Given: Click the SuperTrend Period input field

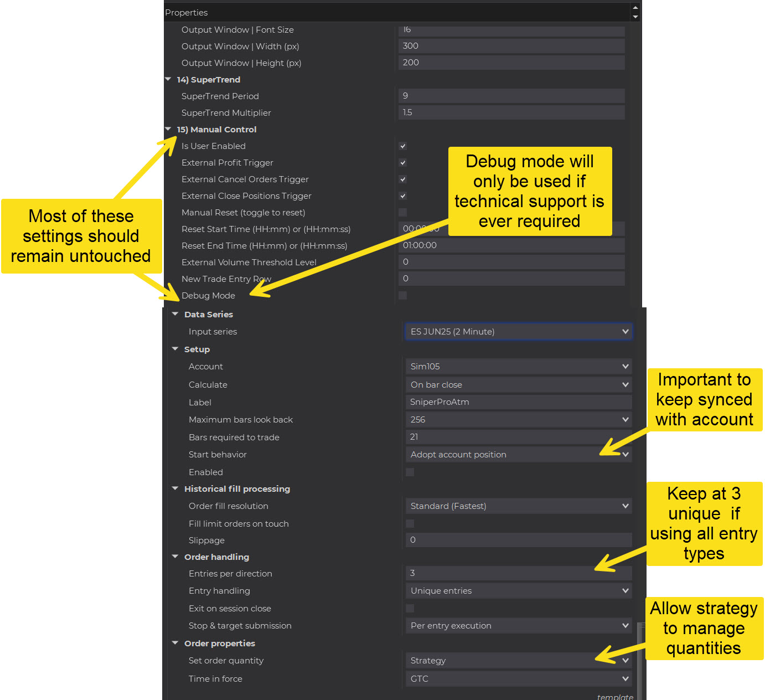Looking at the screenshot, I should click(x=511, y=96).
